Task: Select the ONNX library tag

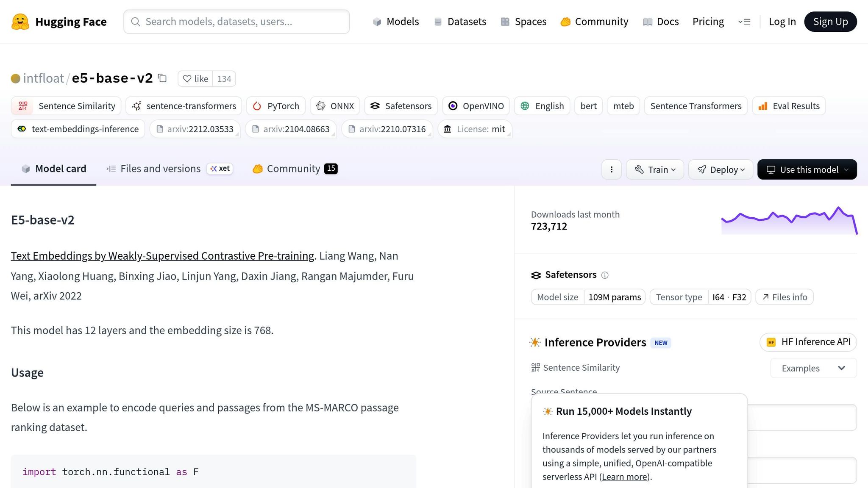Action: (335, 106)
